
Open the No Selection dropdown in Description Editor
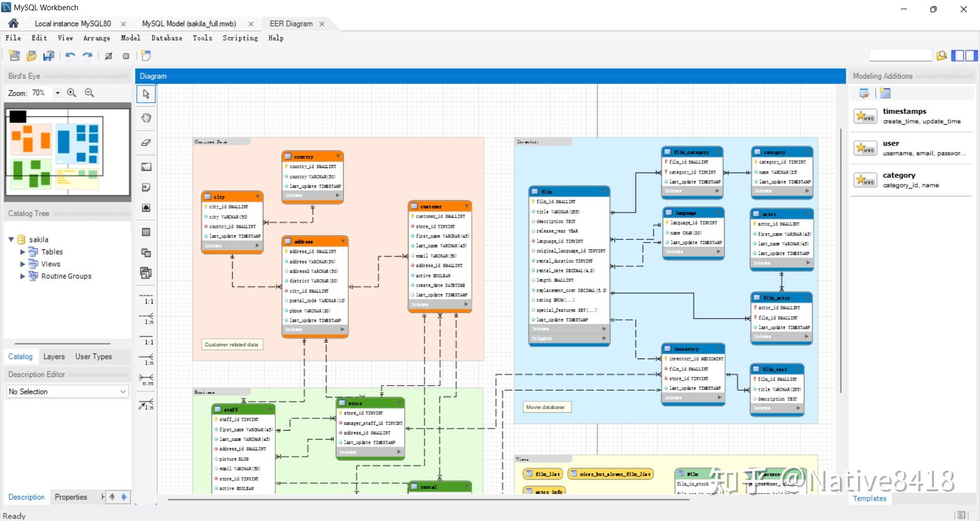pos(122,391)
